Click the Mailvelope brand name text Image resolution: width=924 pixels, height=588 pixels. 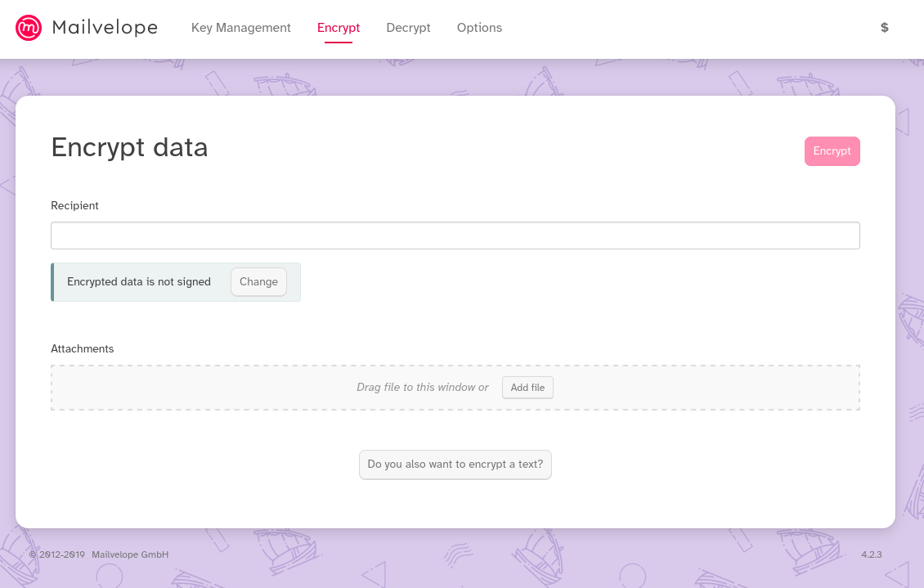point(105,28)
